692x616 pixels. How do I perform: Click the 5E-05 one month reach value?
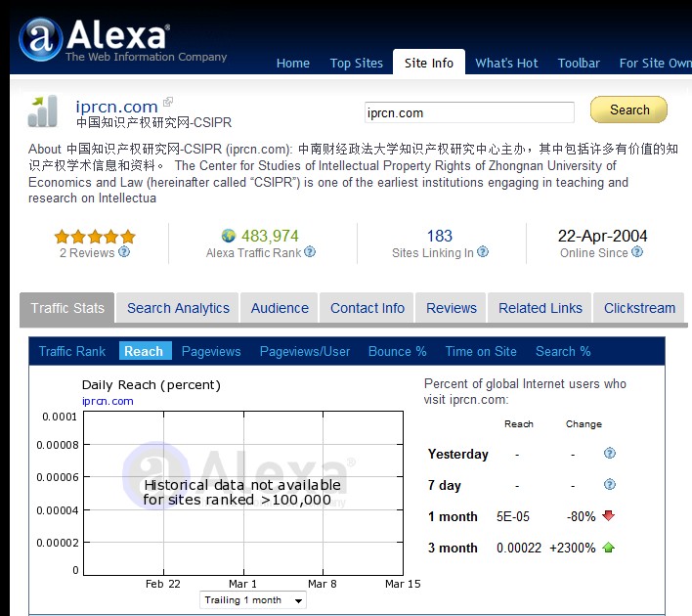tap(513, 516)
